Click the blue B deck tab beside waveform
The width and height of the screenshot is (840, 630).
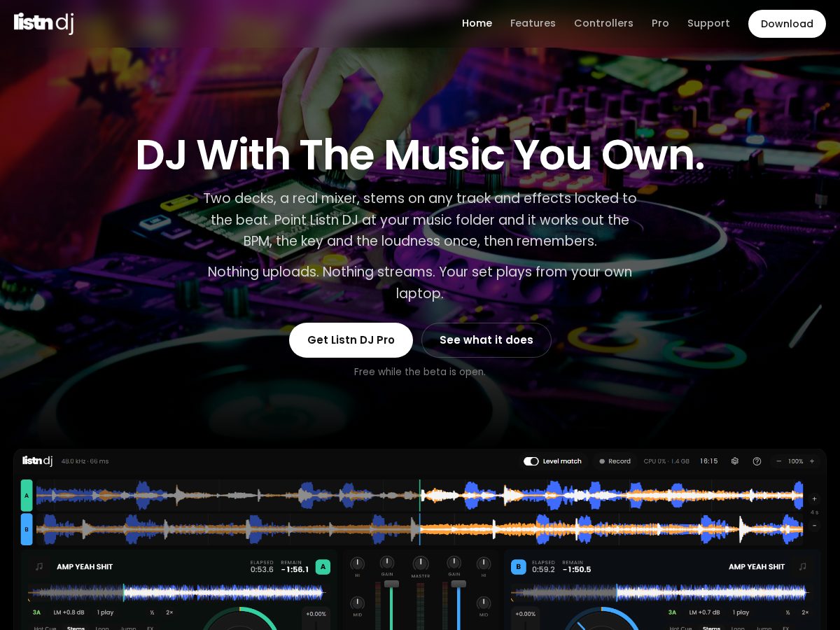(27, 529)
